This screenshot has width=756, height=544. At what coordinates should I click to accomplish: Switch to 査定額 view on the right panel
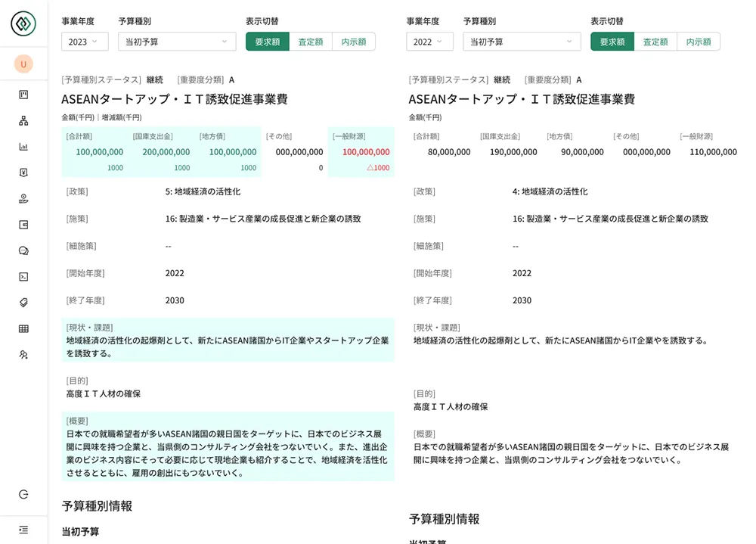(655, 42)
